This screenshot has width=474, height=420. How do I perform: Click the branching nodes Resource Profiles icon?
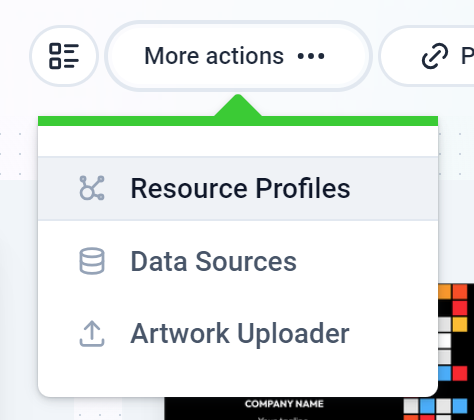(92, 188)
